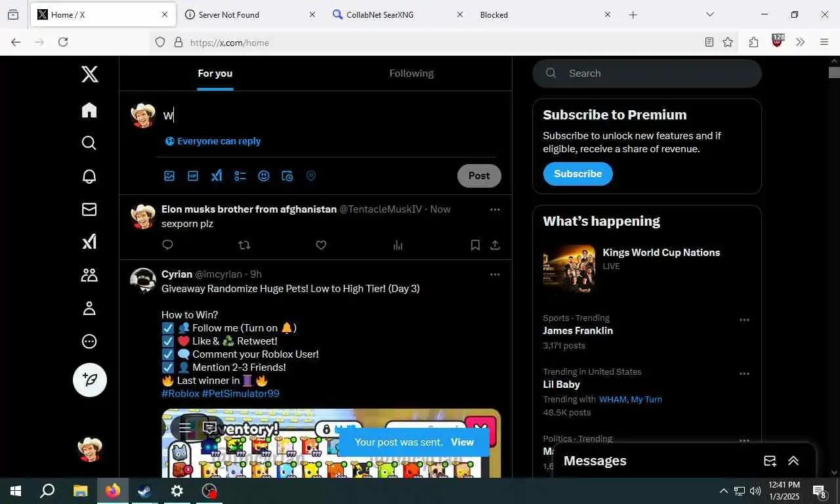Click the location tag icon in composer
Image resolution: width=840 pixels, height=504 pixels.
pos(311,176)
